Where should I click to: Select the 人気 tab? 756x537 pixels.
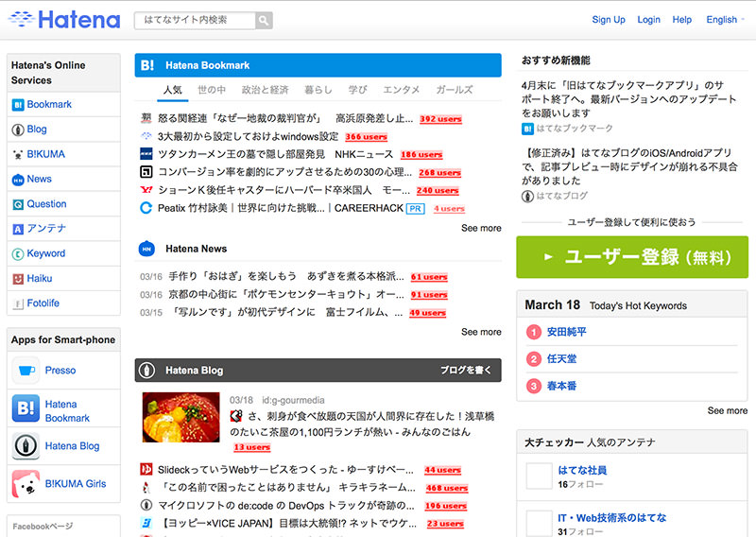tap(173, 90)
